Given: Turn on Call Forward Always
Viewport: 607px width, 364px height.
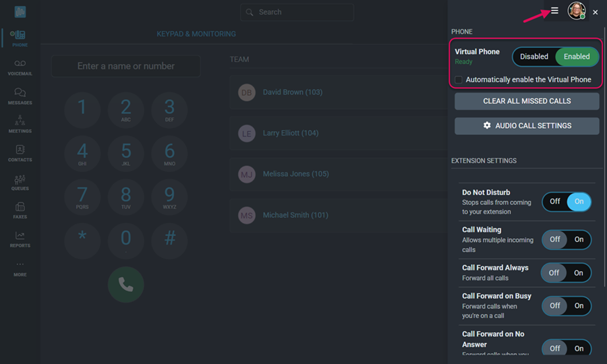Looking at the screenshot, I should [579, 273].
